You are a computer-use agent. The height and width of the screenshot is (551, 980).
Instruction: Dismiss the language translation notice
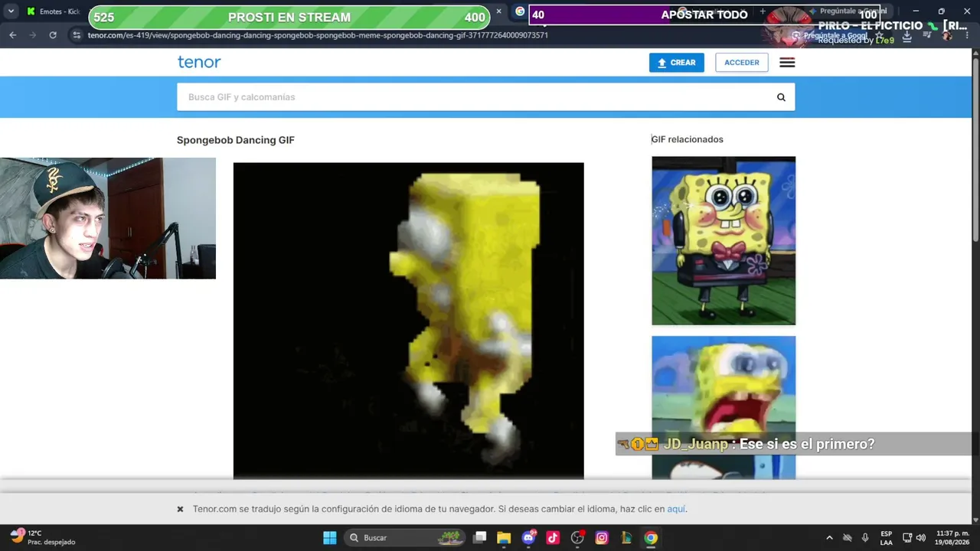180,509
